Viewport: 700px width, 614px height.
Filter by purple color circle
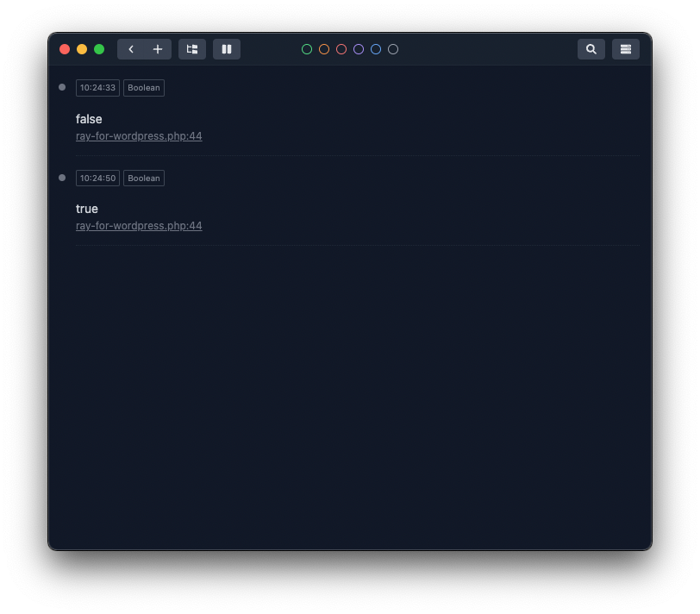(x=359, y=49)
